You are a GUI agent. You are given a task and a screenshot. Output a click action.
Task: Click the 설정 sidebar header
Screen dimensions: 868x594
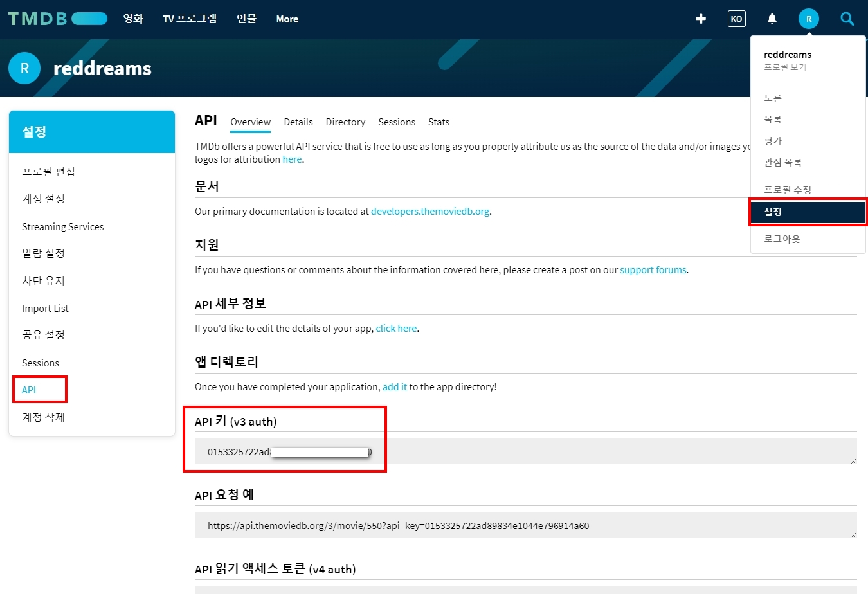click(x=92, y=132)
